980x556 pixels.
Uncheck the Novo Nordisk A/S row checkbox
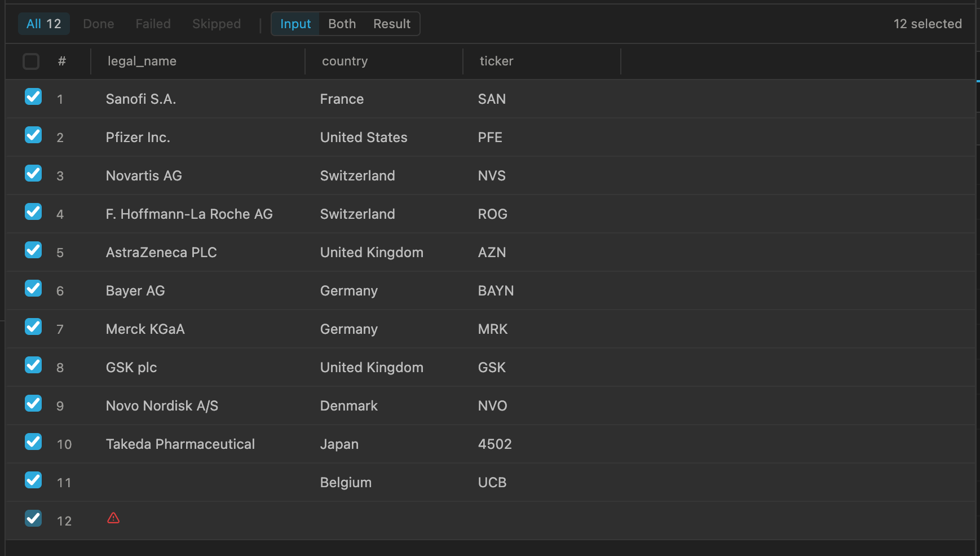[x=33, y=404]
